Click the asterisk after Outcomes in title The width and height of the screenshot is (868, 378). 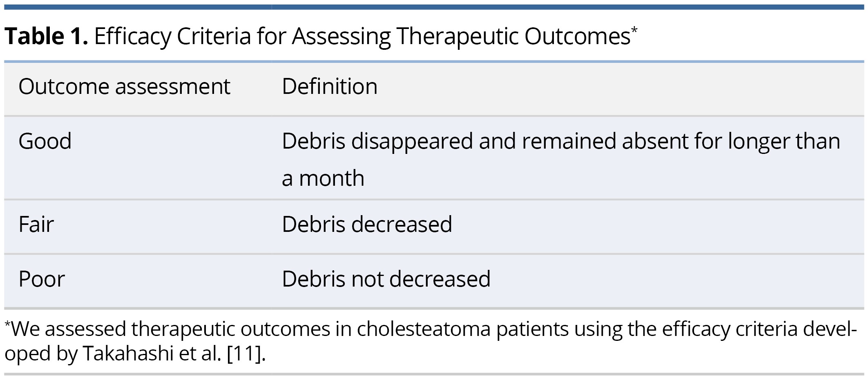point(634,30)
